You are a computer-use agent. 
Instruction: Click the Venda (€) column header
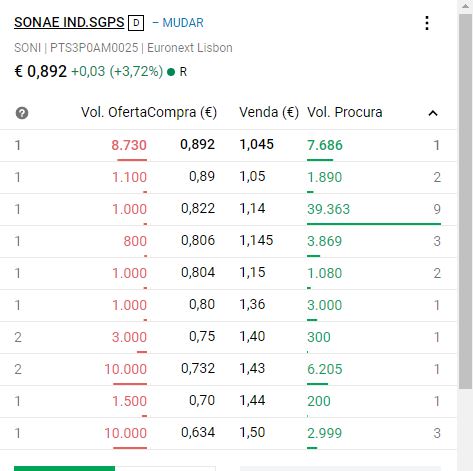click(x=269, y=112)
